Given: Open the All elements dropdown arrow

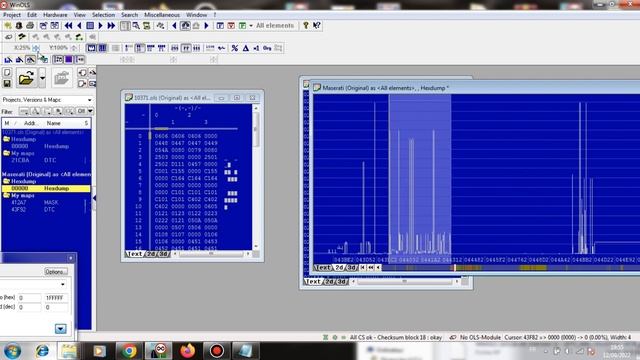Looking at the screenshot, I should pos(251,25).
